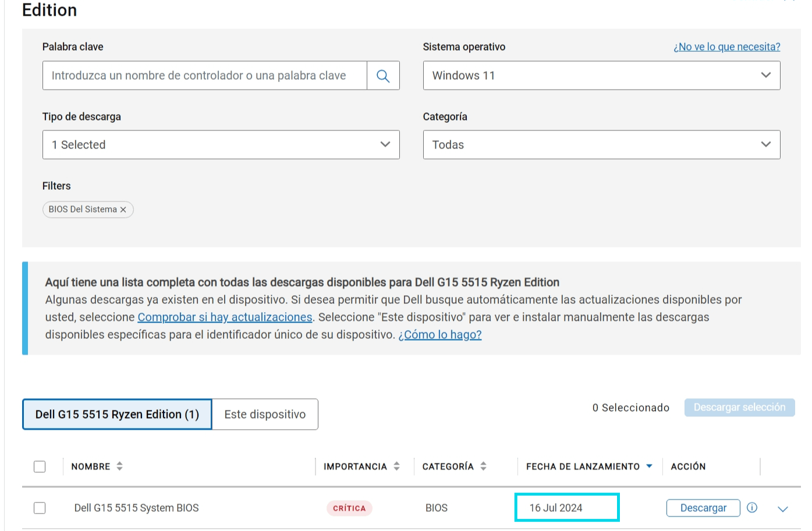Image resolution: width=812 pixels, height=531 pixels.
Task: Click the 16 Jul 2024 release date
Action: coord(556,508)
